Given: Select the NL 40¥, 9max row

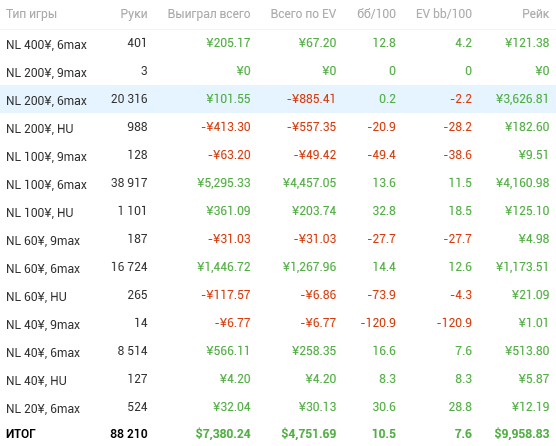Looking at the screenshot, I should tap(278, 323).
